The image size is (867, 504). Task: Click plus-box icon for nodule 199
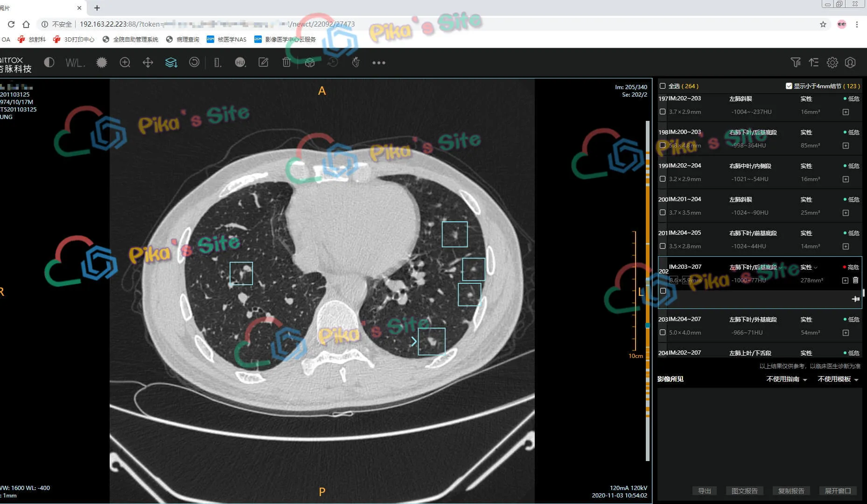tap(846, 179)
